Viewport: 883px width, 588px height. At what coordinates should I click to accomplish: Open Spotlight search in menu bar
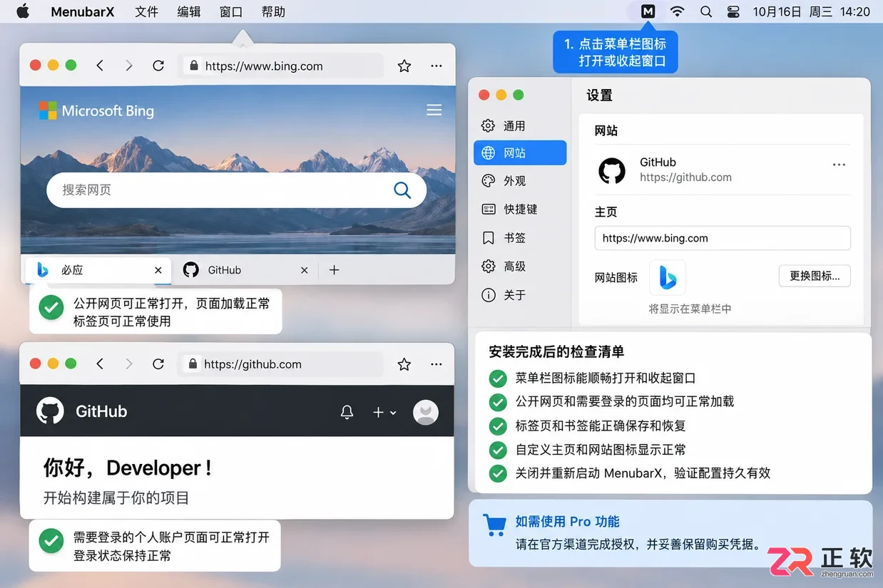click(706, 11)
